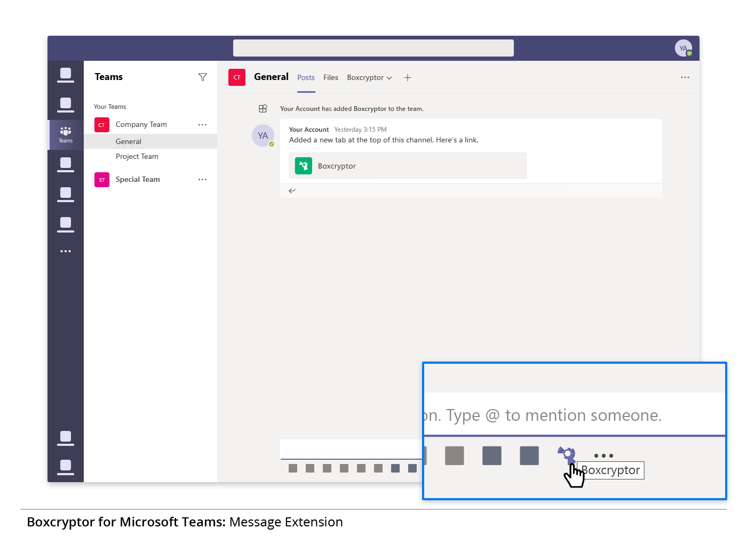Click 'Your Account has added Boxcryptor to the team.'

click(352, 109)
